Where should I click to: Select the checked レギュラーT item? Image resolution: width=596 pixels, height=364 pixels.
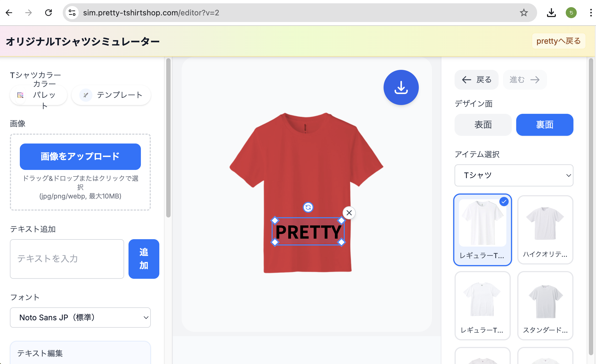coord(482,230)
